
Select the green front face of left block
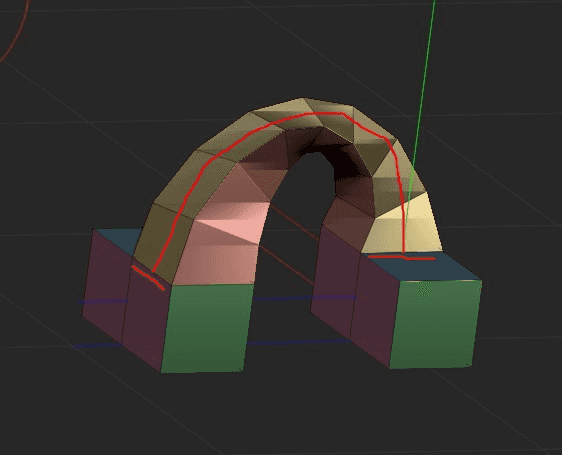tap(207, 327)
